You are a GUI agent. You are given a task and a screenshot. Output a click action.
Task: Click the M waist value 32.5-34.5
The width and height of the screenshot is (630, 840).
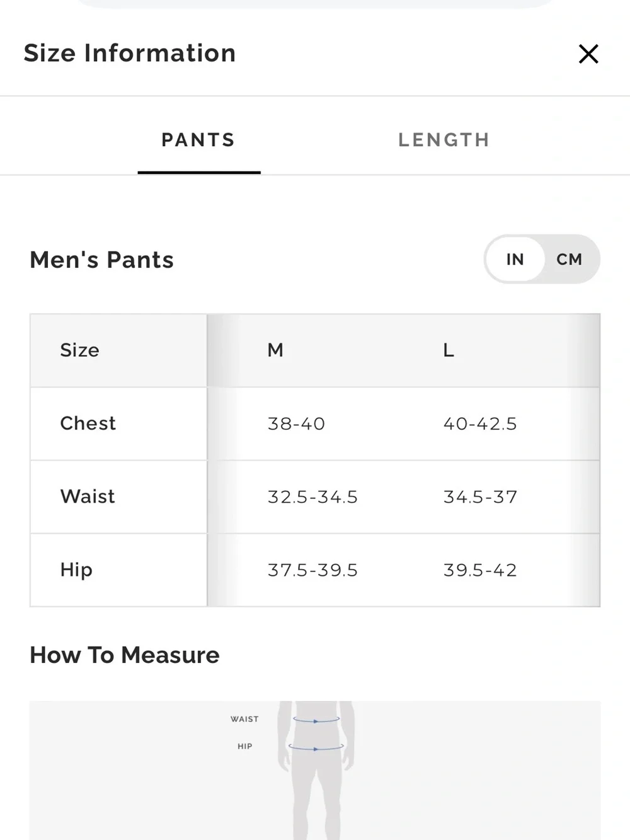(x=312, y=497)
